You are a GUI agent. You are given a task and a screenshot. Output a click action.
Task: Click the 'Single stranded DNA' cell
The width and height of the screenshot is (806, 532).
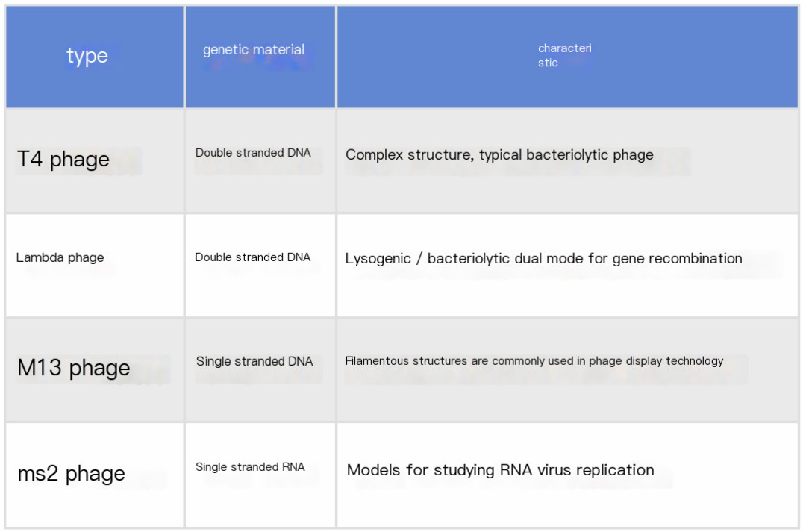pyautogui.click(x=254, y=361)
